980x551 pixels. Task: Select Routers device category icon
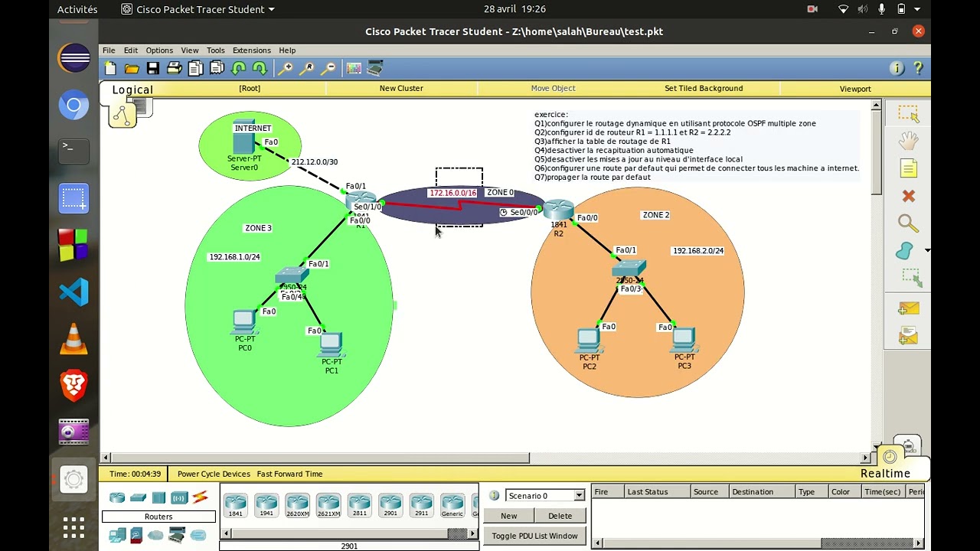[x=117, y=497]
